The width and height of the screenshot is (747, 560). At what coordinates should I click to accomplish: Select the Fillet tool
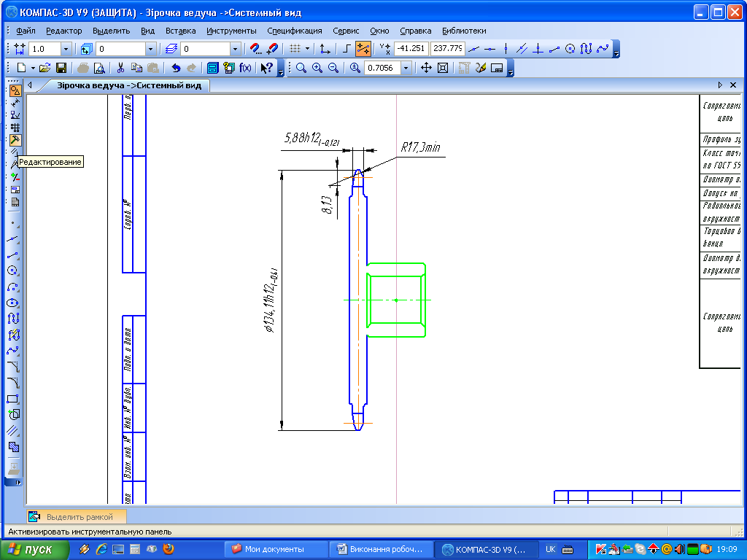(13, 383)
